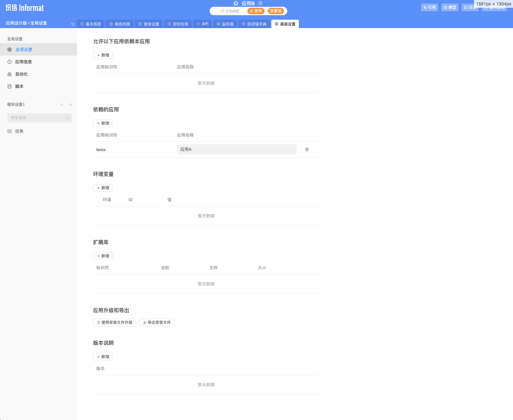Click the 变更项 button
Screen dimensions: 513x420
[276, 11]
